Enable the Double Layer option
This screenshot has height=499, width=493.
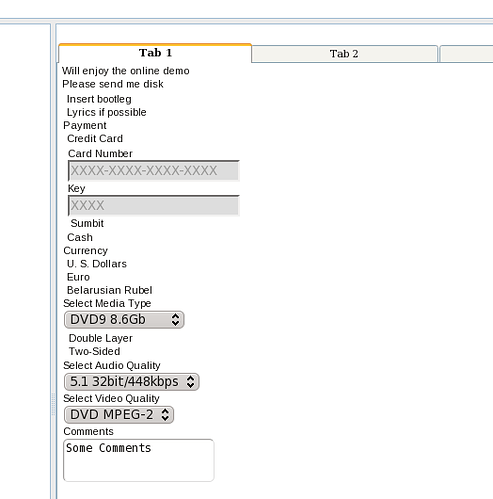coord(101,338)
